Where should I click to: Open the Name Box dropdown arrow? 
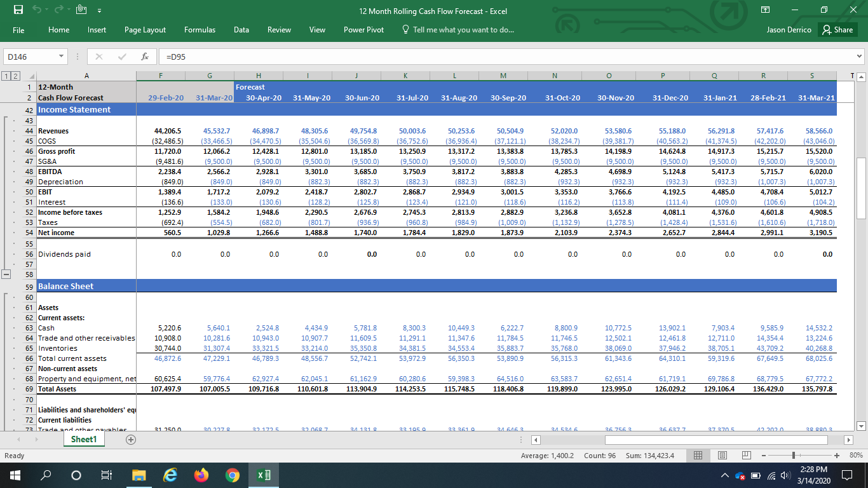[x=62, y=57]
